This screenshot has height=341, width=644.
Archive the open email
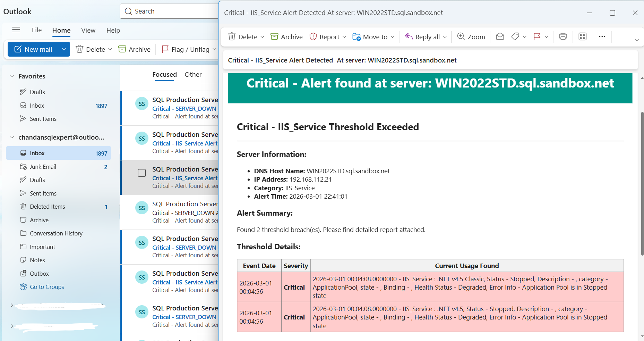pos(286,36)
